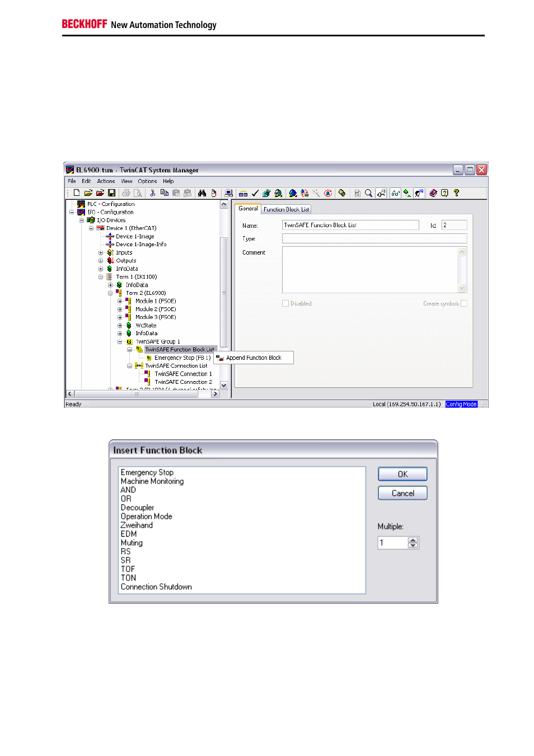Expand the WcState tree node

click(x=120, y=326)
